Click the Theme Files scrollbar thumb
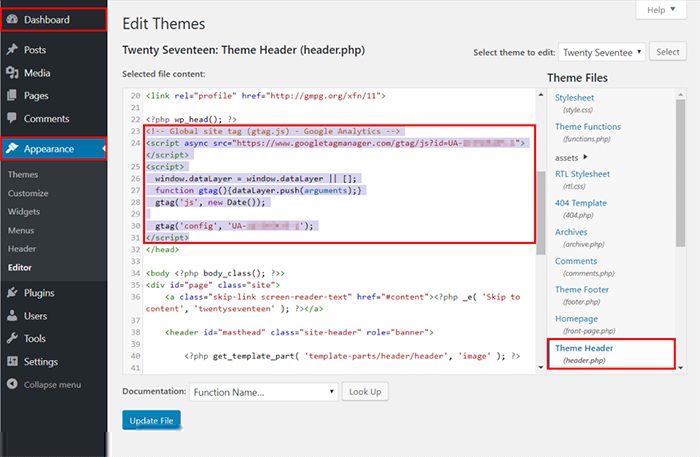The image size is (700, 457). (x=680, y=173)
